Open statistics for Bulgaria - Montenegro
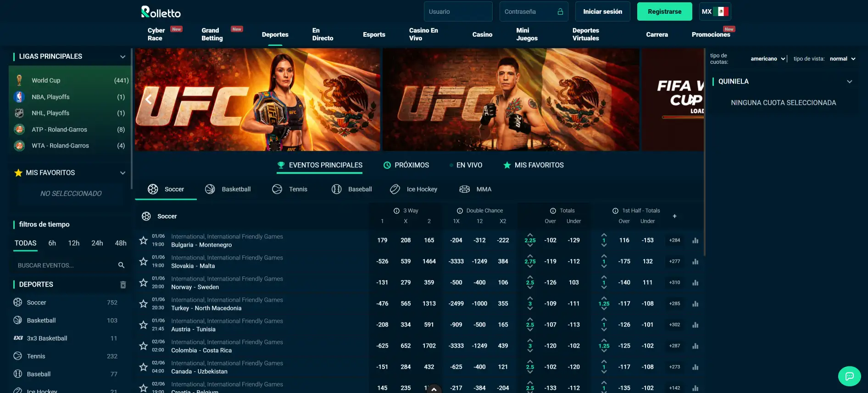The image size is (868, 393). click(x=695, y=240)
